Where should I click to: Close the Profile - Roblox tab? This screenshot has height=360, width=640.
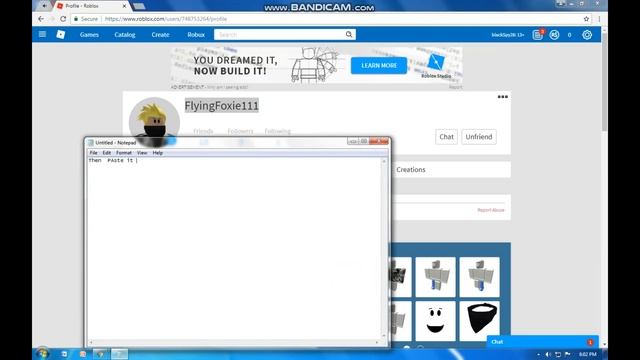124,6
